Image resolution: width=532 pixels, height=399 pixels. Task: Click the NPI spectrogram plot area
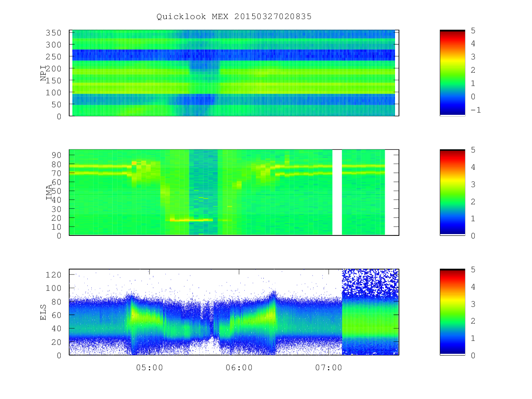(234, 73)
